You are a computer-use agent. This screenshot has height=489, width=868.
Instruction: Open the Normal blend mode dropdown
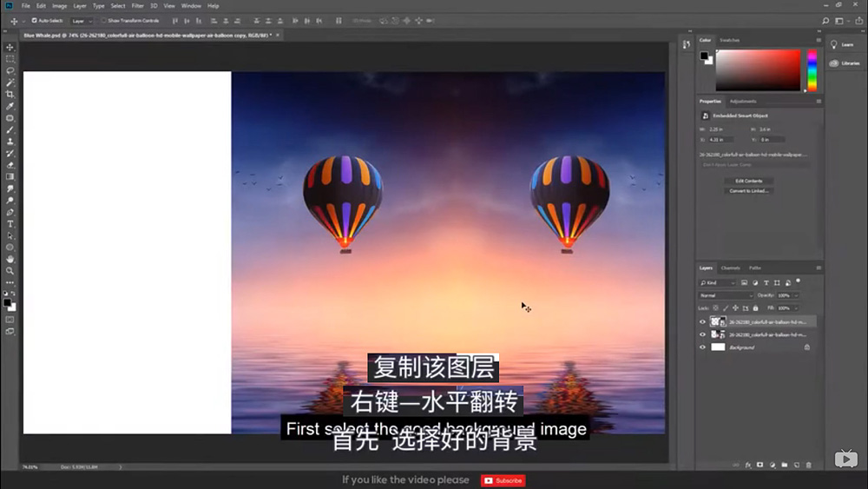(726, 295)
